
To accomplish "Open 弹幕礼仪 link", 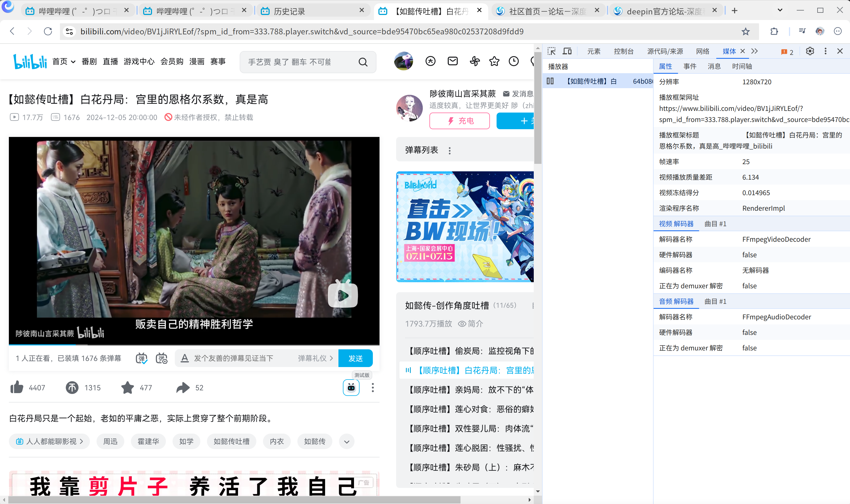I will 315,358.
